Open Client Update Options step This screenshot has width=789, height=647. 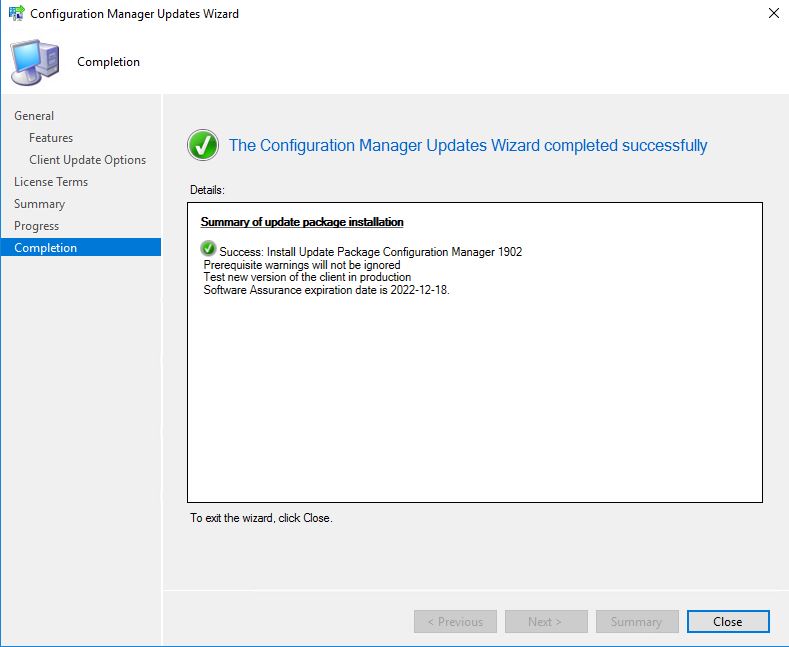click(88, 160)
